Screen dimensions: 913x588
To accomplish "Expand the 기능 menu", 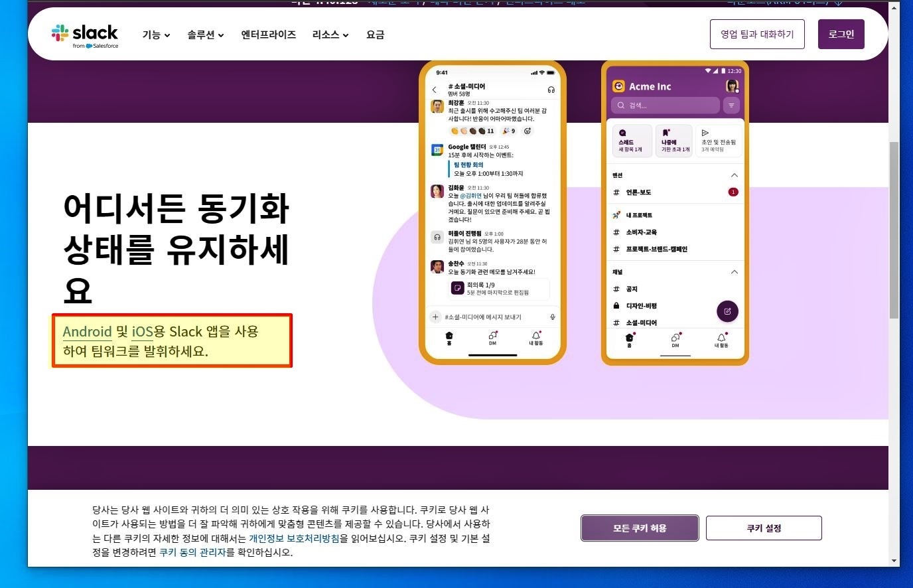I will [156, 35].
